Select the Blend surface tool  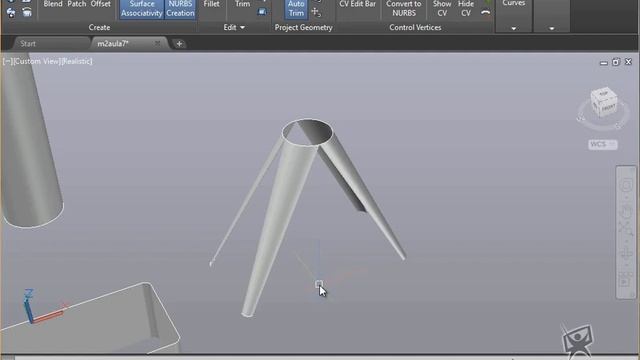click(53, 4)
